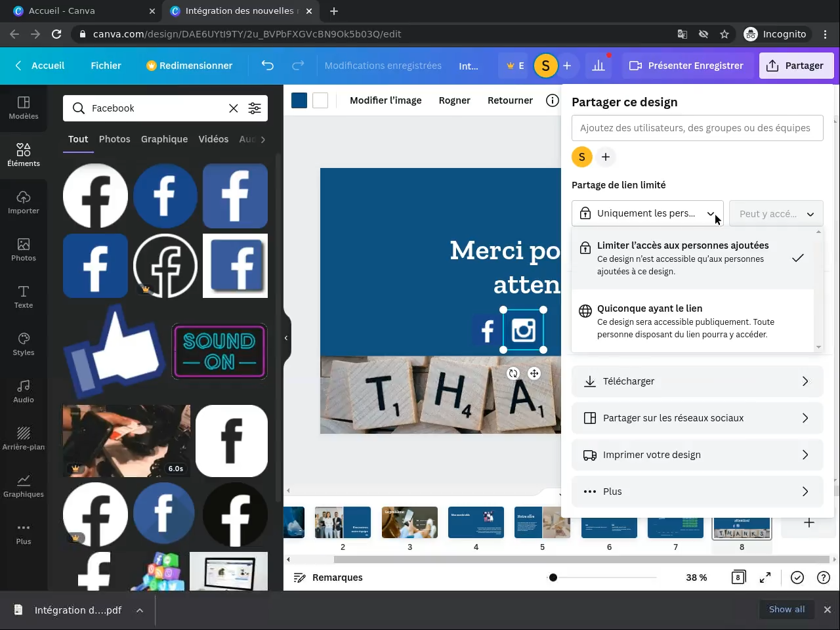
Task: Open the Arrière-plan sidebar panel
Action: point(24,439)
